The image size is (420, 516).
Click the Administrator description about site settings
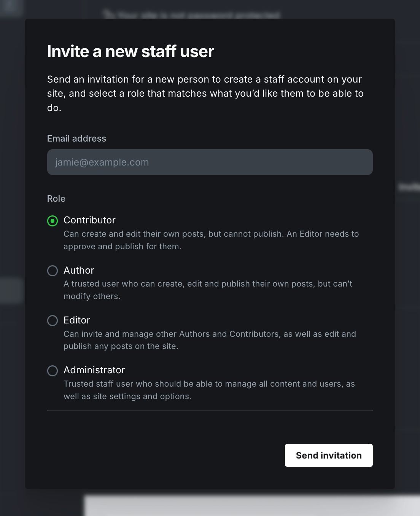tap(209, 390)
